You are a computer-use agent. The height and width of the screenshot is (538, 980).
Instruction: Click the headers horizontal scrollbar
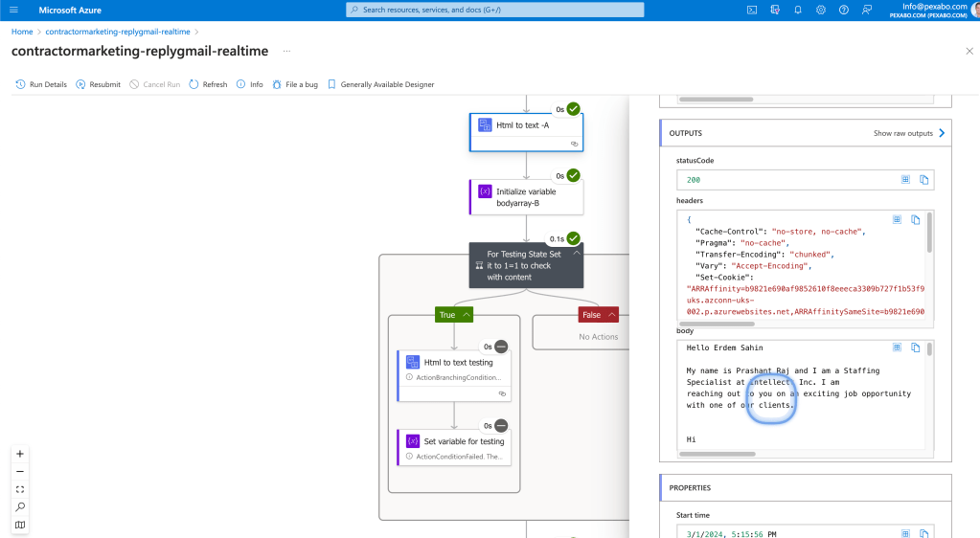[x=718, y=324]
